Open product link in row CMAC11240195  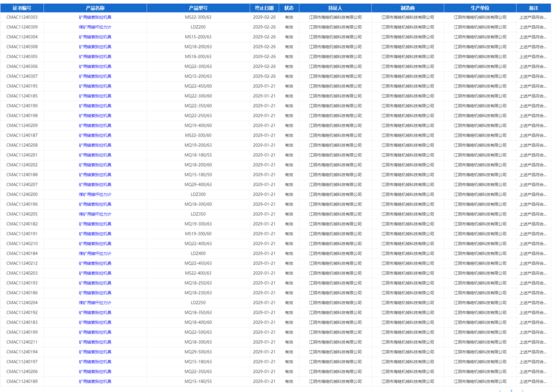click(95, 86)
